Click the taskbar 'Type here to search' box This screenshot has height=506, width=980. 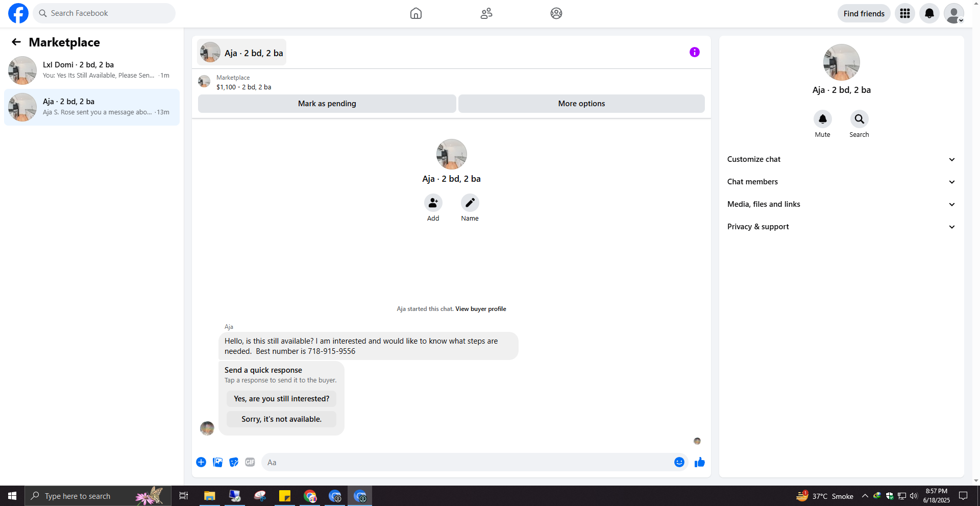98,496
